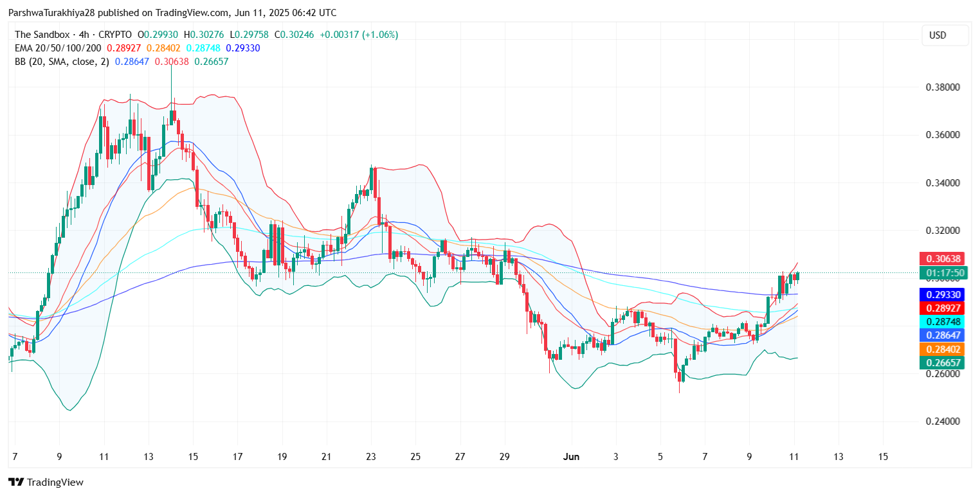Click the 0.24000 price scale label

point(943,421)
